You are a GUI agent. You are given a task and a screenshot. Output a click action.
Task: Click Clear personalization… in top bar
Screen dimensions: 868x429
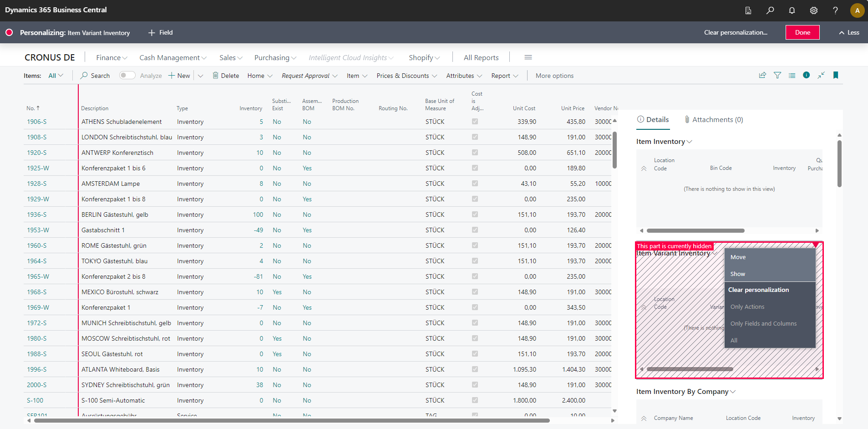coord(736,32)
